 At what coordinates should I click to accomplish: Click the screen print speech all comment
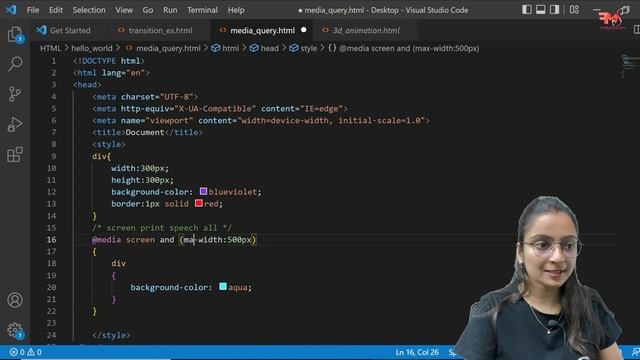coord(162,228)
